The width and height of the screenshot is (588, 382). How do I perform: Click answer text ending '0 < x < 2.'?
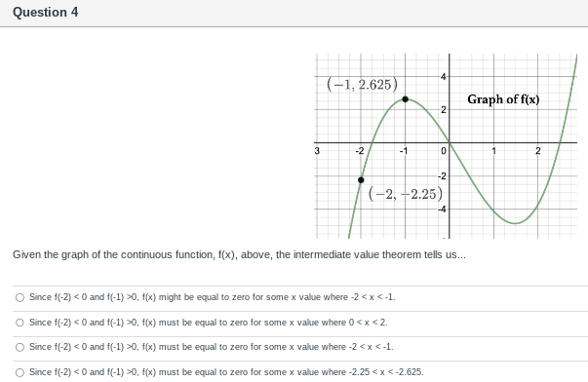[x=209, y=323]
